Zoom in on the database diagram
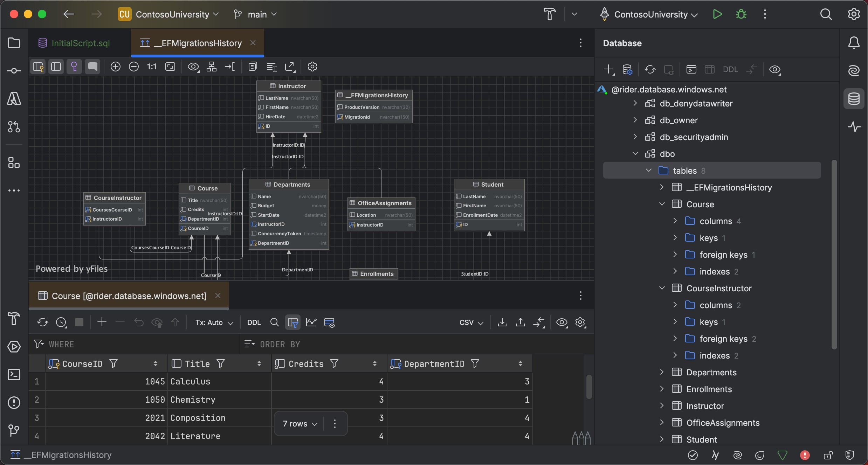868x465 pixels. (116, 67)
